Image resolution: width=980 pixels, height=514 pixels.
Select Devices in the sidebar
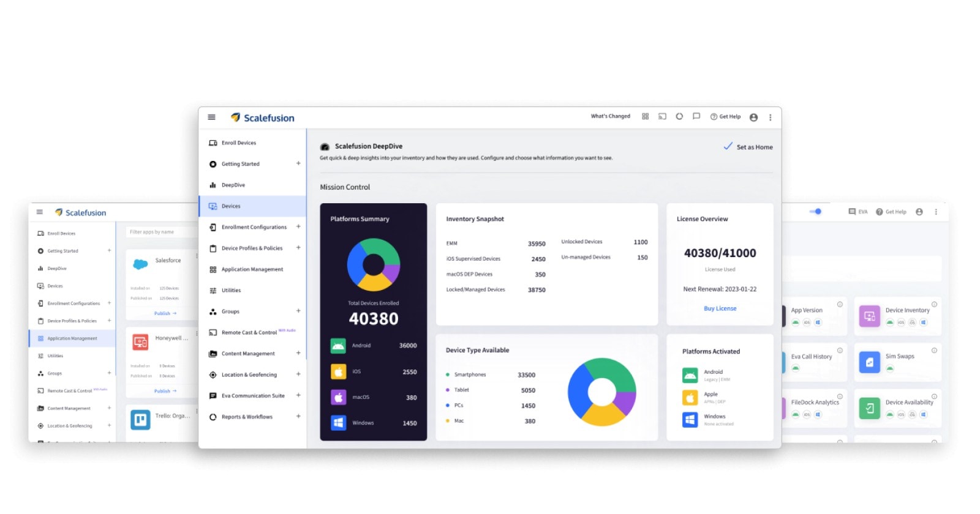[x=252, y=206]
